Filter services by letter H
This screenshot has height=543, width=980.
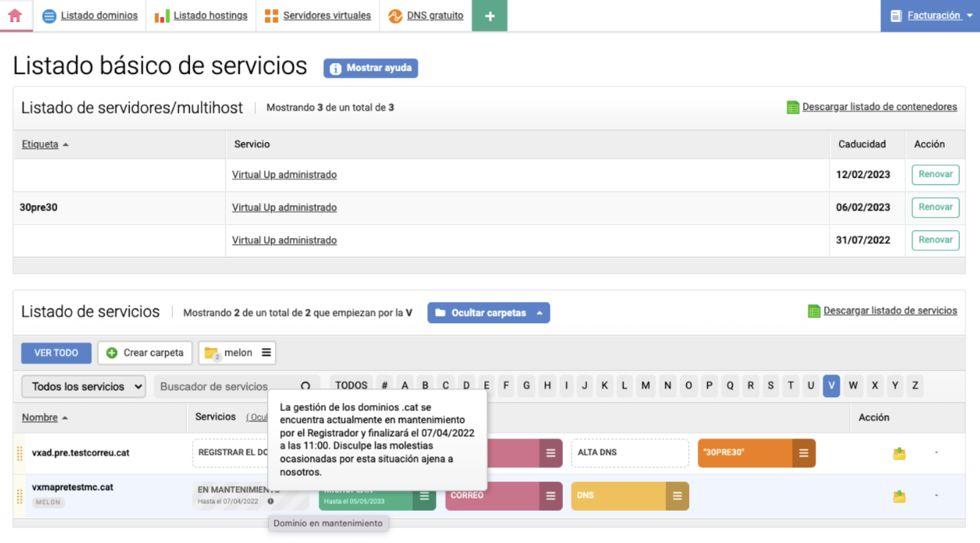(547, 385)
